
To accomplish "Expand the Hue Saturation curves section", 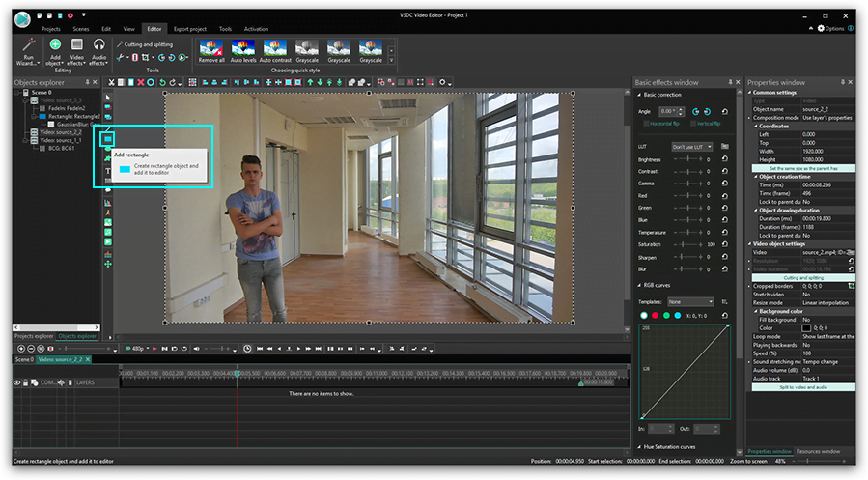I will tap(639, 447).
